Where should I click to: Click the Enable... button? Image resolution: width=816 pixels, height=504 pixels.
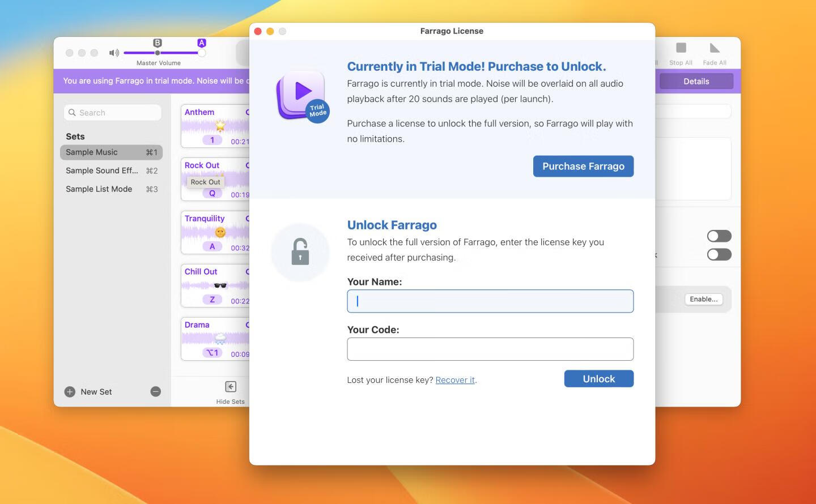pyautogui.click(x=703, y=299)
